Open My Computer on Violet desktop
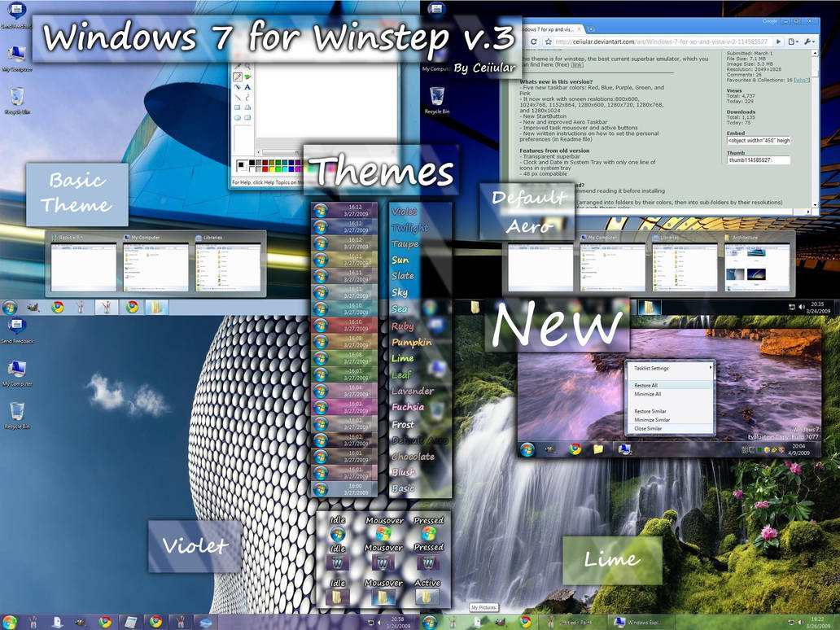The height and width of the screenshot is (630, 840). click(x=17, y=373)
